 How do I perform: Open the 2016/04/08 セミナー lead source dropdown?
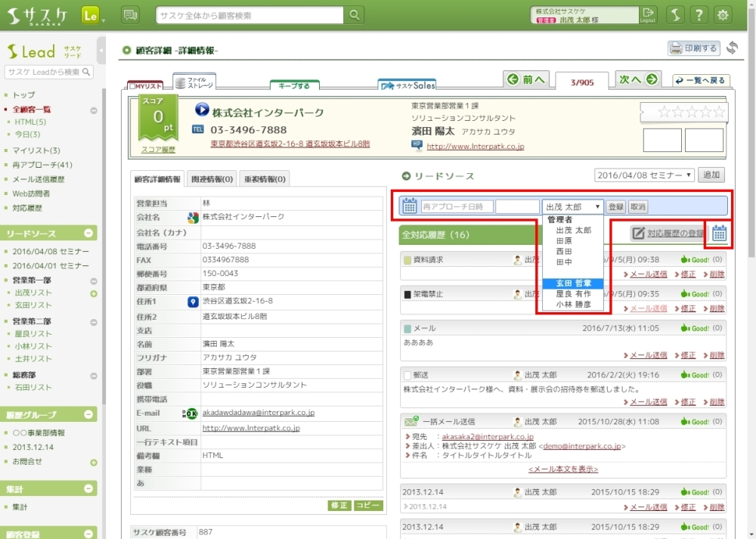click(644, 175)
